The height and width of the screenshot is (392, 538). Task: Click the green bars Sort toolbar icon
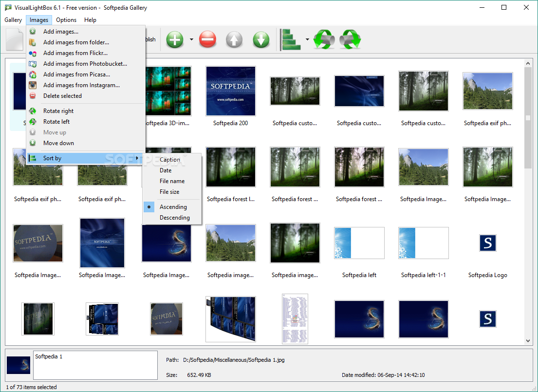(x=291, y=40)
